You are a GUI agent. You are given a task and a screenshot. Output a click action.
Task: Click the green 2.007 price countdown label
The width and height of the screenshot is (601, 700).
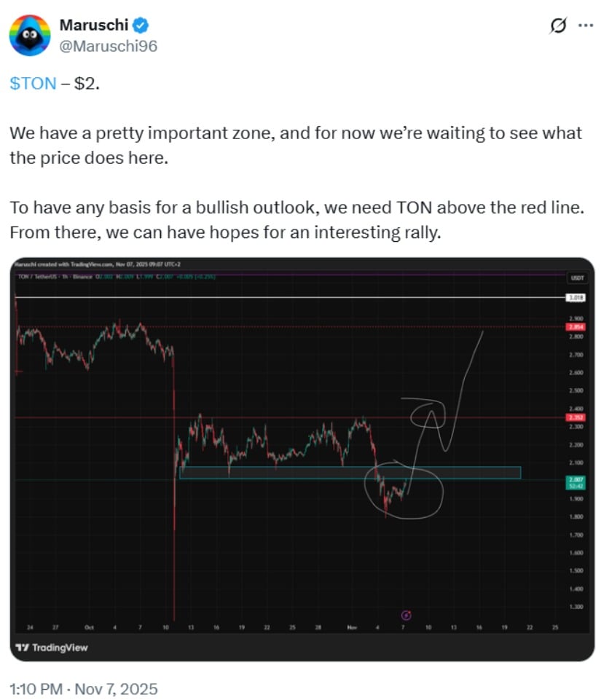[576, 482]
